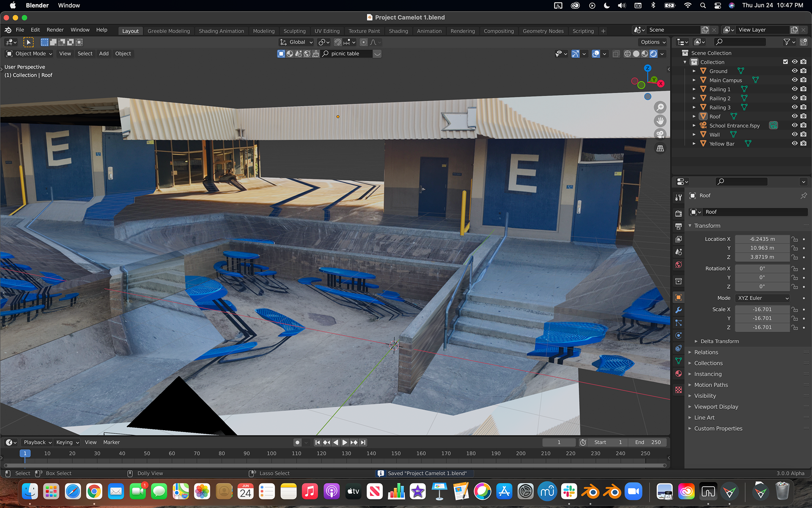Open the Object Data properties tab (green triangle)
This screenshot has width=812, height=508.
tap(678, 361)
